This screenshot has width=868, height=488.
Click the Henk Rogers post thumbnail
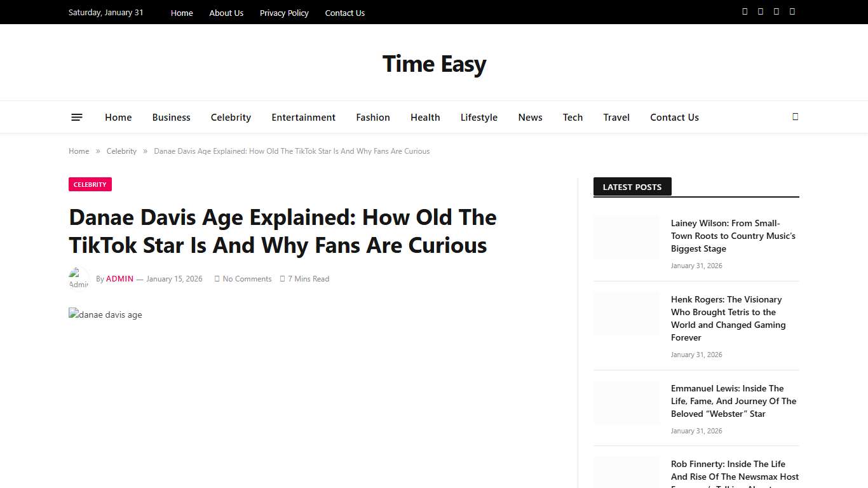[x=626, y=313]
